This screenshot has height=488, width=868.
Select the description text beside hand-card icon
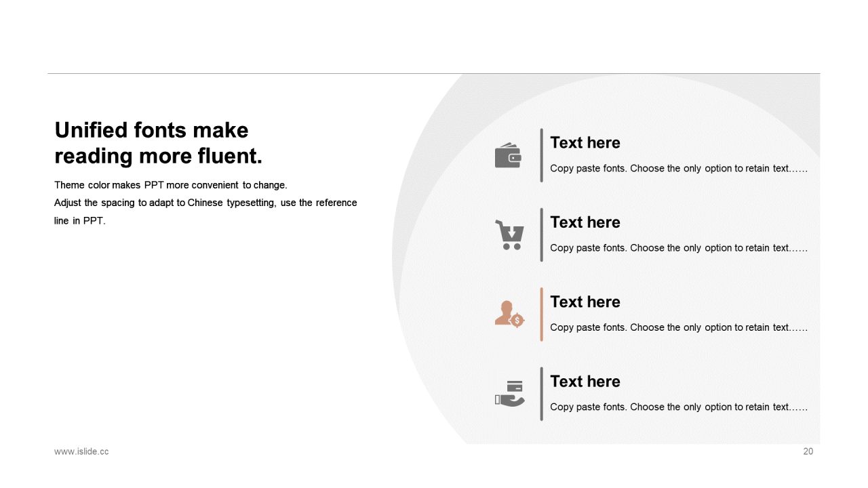point(678,407)
